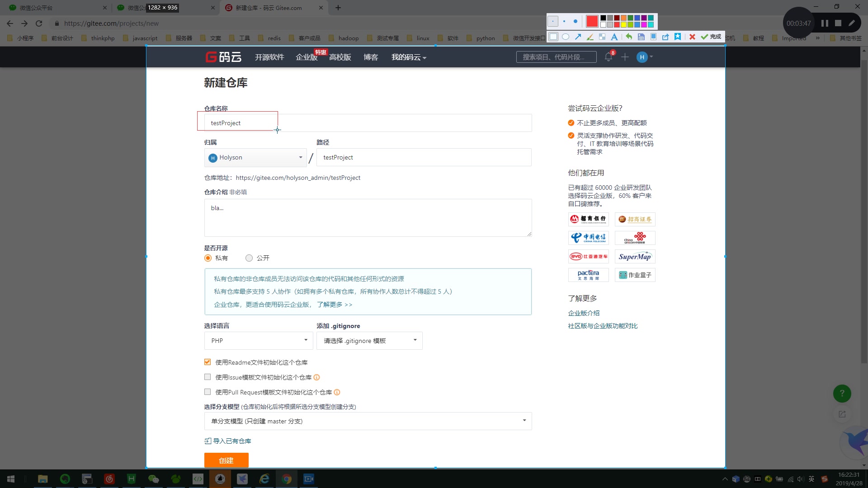Image resolution: width=868 pixels, height=488 pixels.
Task: Click the 仓库介绍 description textarea
Action: coord(368,218)
